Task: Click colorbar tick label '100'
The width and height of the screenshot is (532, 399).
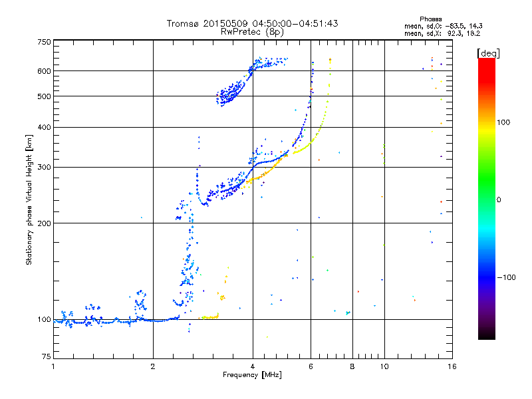Action: coord(503,122)
